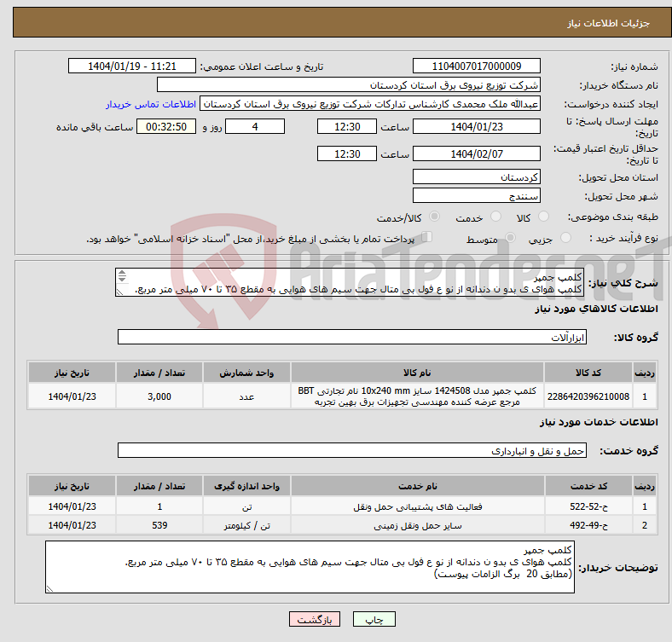Click the چاپ (print) button

[374, 619]
